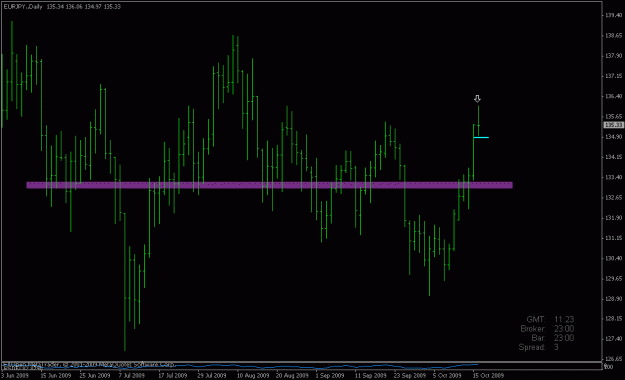Screen dimensions: 625x380
Task: Click the 17 Jul 2009 date label
Action: tap(173, 376)
